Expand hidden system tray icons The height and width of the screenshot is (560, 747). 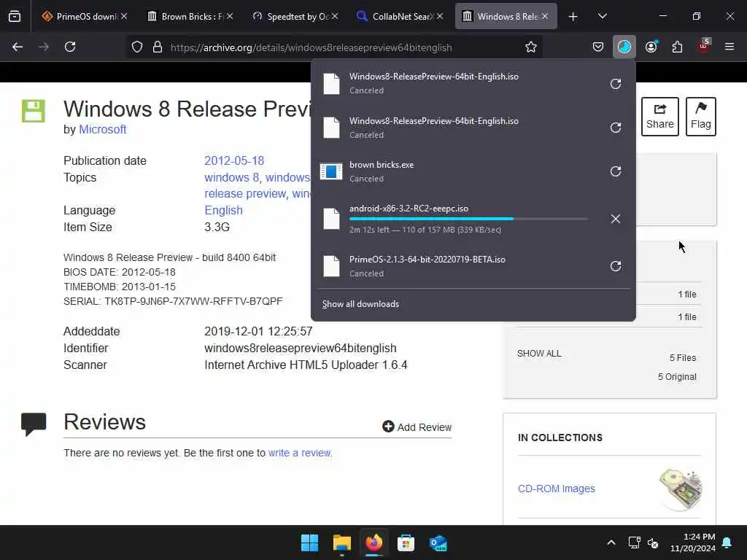611,542
